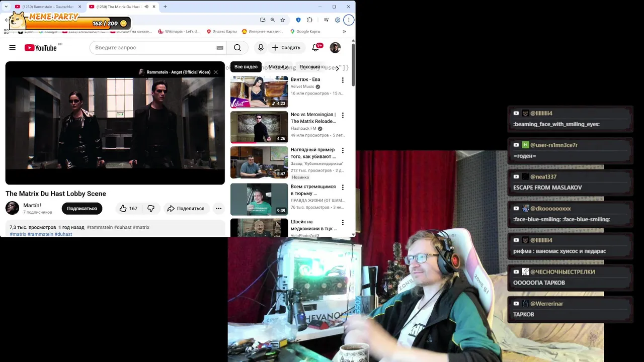This screenshot has height=362, width=644.
Task: Bookmark this page with the star icon
Action: point(283,20)
